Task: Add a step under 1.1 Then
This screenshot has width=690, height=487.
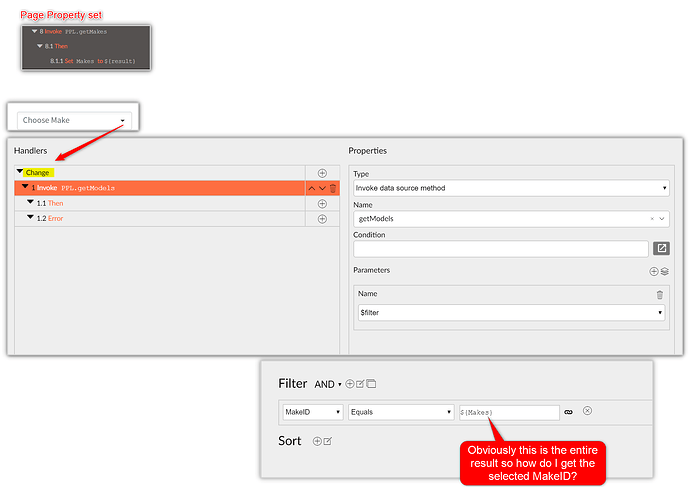Action: pos(322,203)
